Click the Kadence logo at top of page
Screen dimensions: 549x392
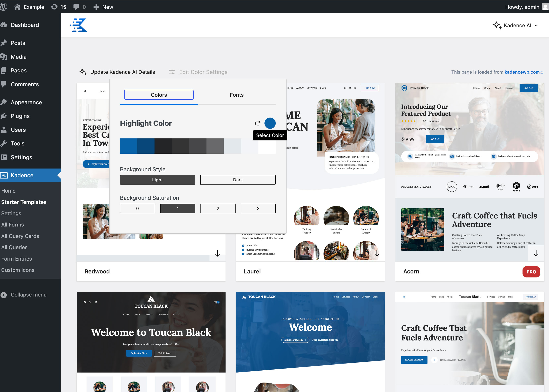click(x=79, y=25)
